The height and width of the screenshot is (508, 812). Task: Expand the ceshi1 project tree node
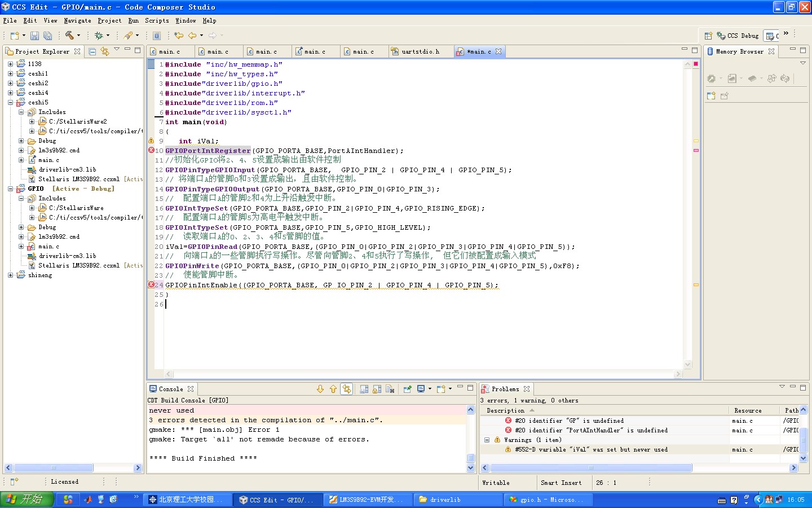(x=10, y=73)
